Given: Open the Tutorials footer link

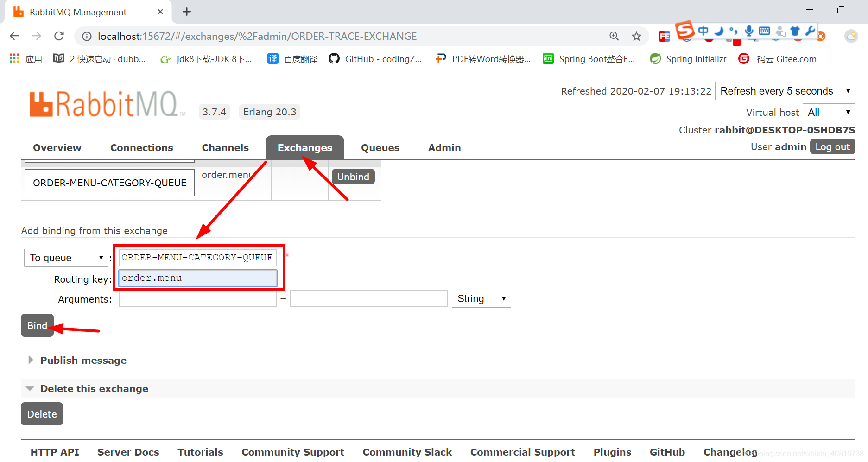Looking at the screenshot, I should (x=200, y=452).
